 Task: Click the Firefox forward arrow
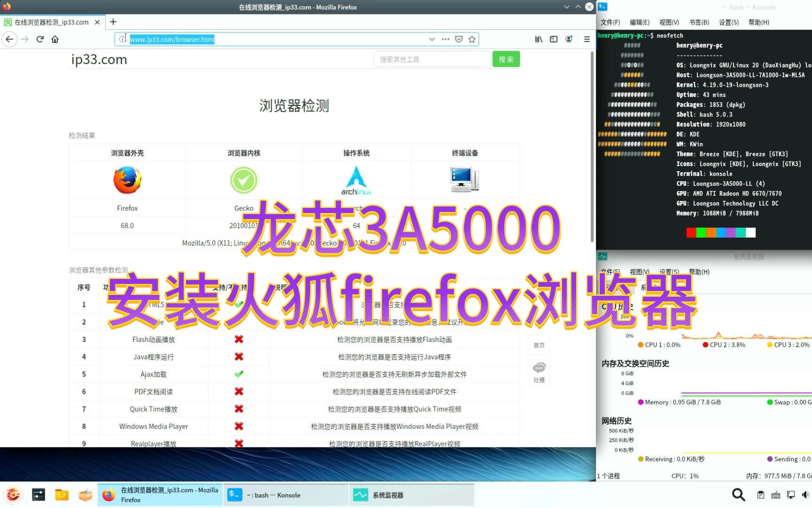(x=25, y=39)
